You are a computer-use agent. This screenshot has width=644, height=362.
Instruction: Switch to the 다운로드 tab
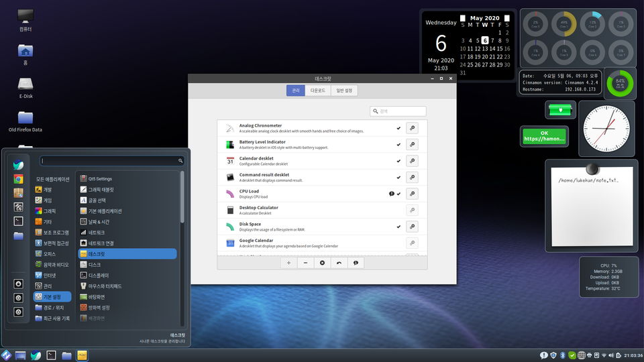pos(318,90)
